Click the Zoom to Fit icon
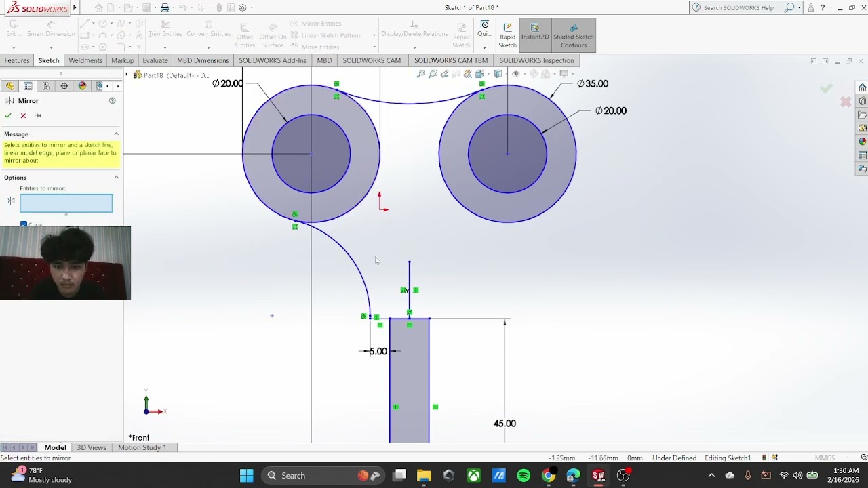Viewport: 868px width, 488px height. (421, 74)
